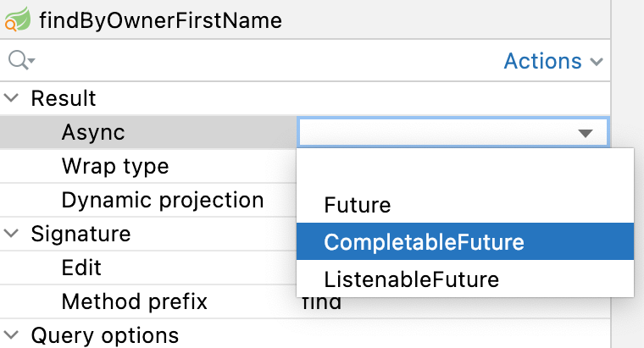Select the Method prefix row label
This screenshot has height=348, width=644.
pos(134,301)
